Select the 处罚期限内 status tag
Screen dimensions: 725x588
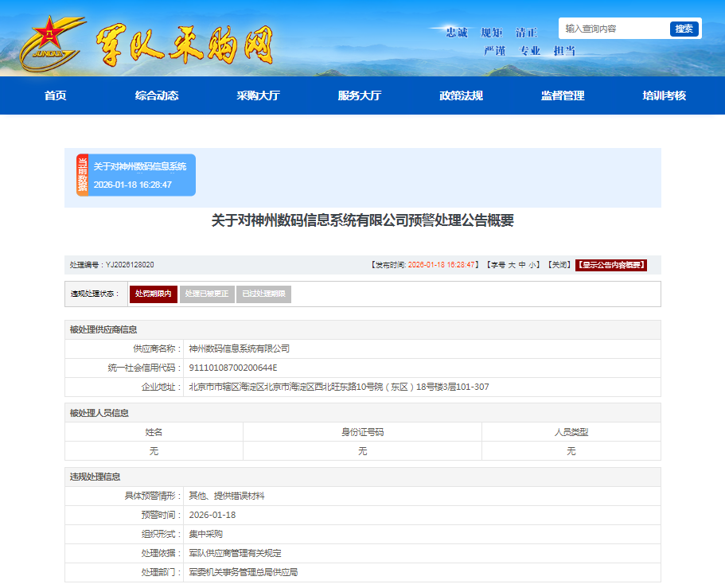[x=153, y=294]
